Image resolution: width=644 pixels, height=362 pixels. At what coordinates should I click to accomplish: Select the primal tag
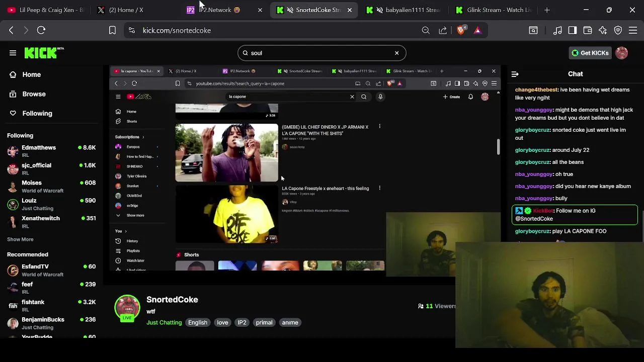point(264,322)
